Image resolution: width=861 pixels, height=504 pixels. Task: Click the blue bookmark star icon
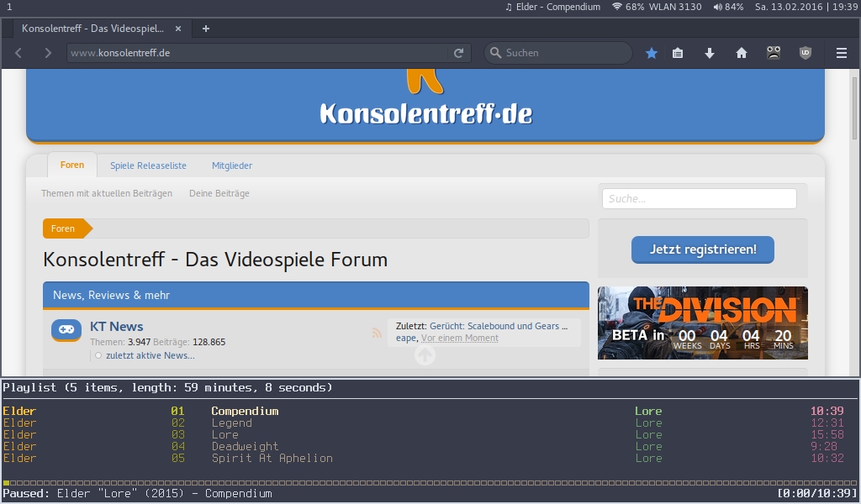pyautogui.click(x=652, y=53)
